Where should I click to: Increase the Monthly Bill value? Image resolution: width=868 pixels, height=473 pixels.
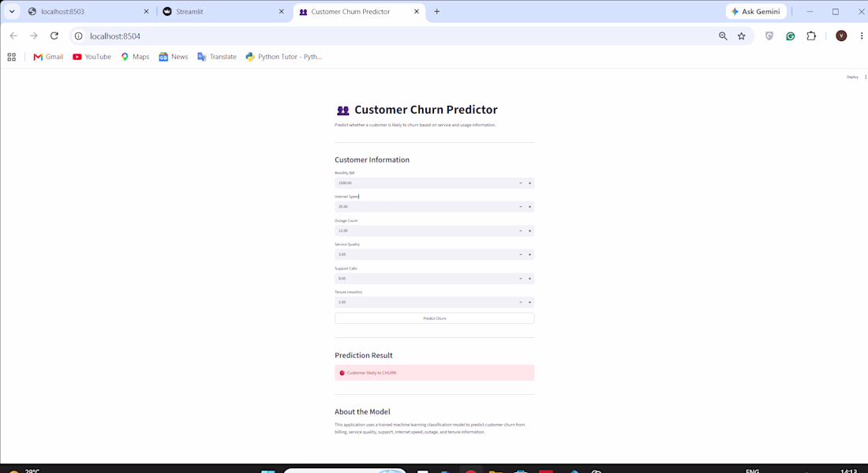[x=529, y=182]
